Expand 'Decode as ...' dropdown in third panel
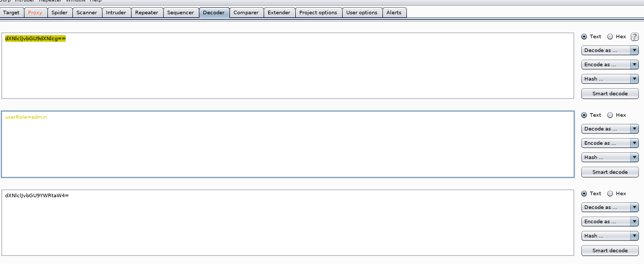This screenshot has height=264, width=644. click(610, 207)
